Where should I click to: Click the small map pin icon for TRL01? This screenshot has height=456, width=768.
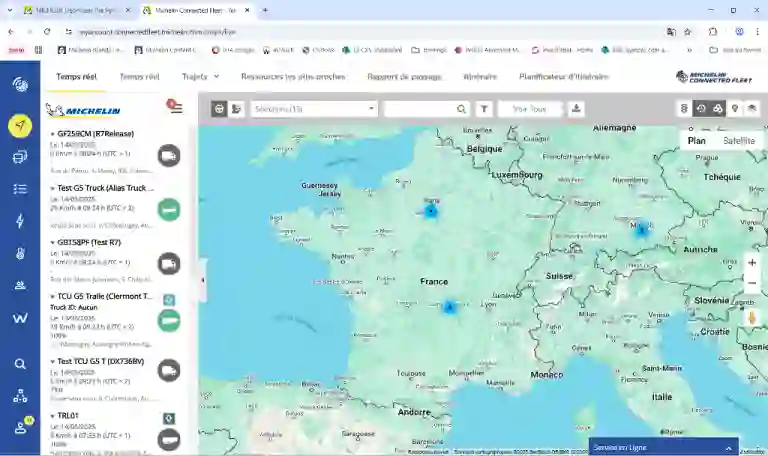pyautogui.click(x=169, y=419)
